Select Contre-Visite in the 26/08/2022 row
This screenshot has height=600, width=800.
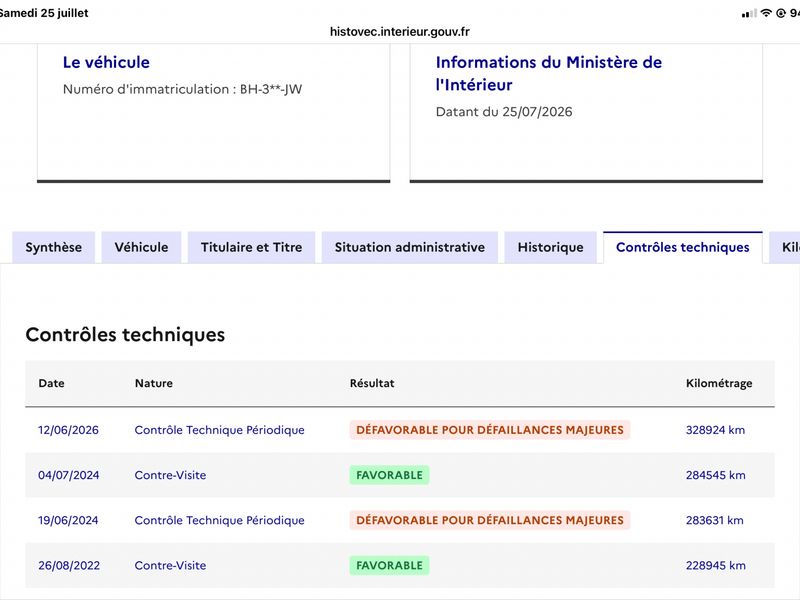[170, 566]
